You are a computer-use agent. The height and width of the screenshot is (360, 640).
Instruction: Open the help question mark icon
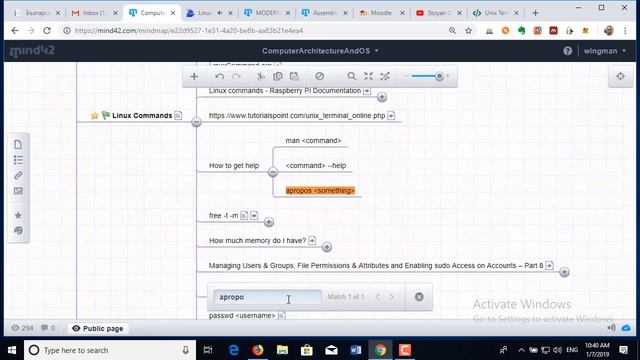(x=567, y=51)
